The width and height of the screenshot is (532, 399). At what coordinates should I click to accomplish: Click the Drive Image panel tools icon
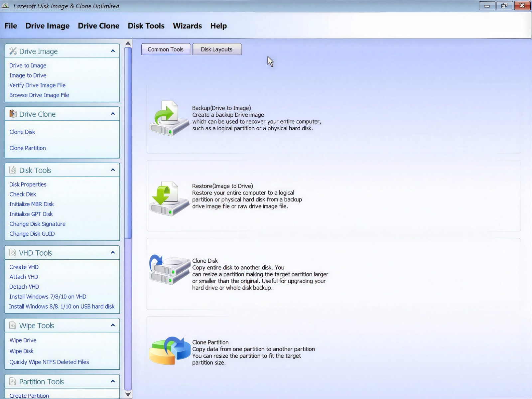coord(13,51)
